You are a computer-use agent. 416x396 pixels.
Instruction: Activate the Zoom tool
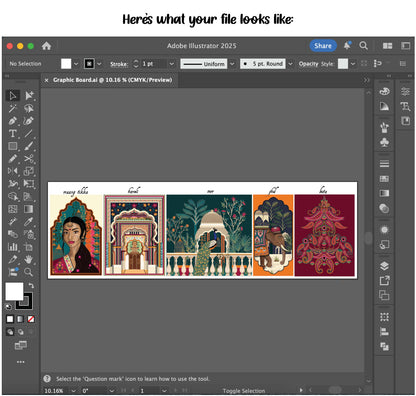pyautogui.click(x=29, y=272)
